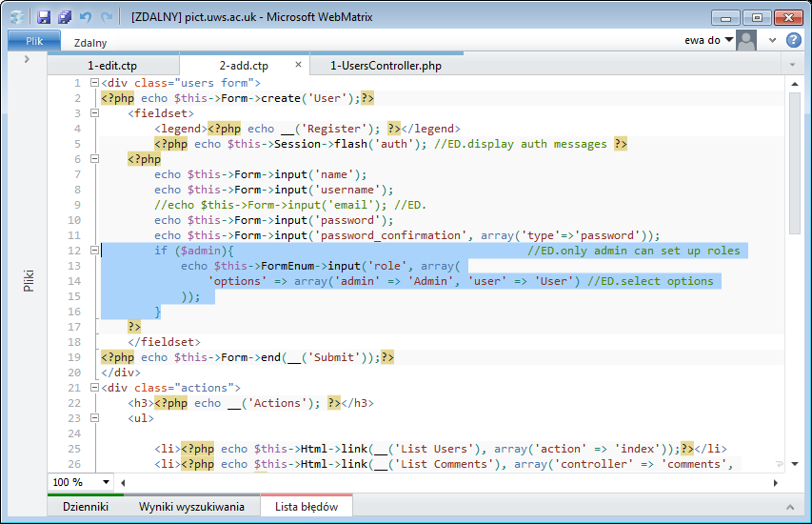Image resolution: width=812 pixels, height=524 pixels.
Task: Collapse the actions div fold at line 21
Action: 94,387
